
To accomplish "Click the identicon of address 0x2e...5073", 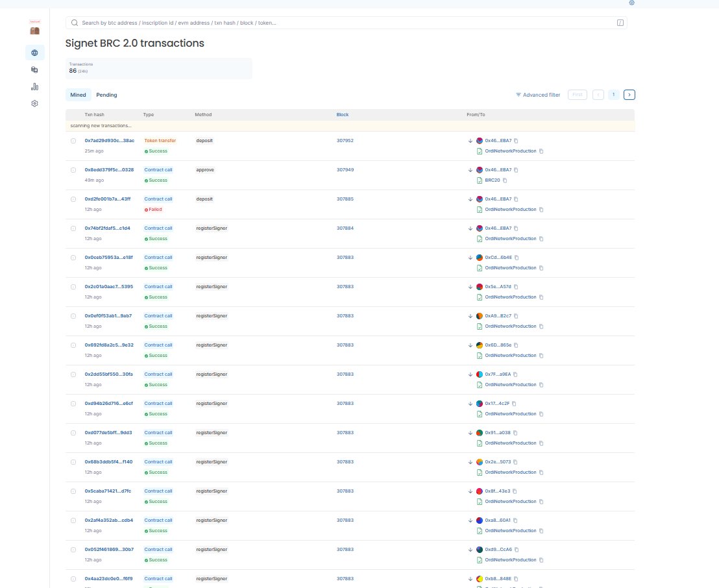I will (x=479, y=462).
